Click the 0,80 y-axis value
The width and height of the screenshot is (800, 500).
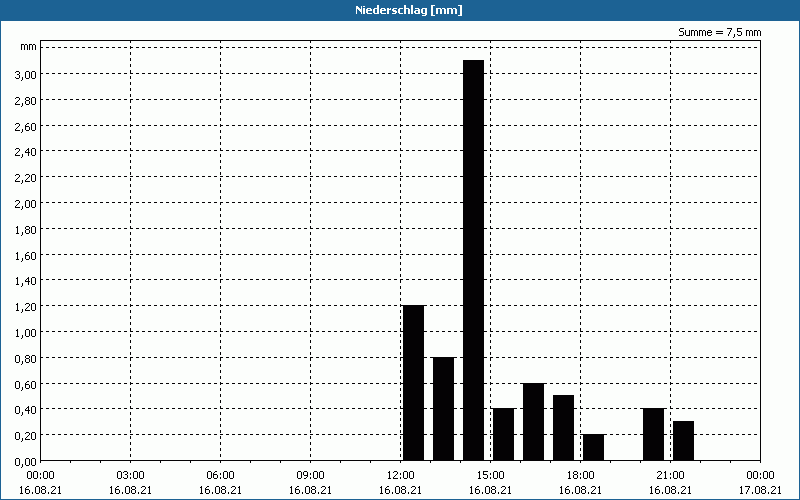tap(26, 359)
